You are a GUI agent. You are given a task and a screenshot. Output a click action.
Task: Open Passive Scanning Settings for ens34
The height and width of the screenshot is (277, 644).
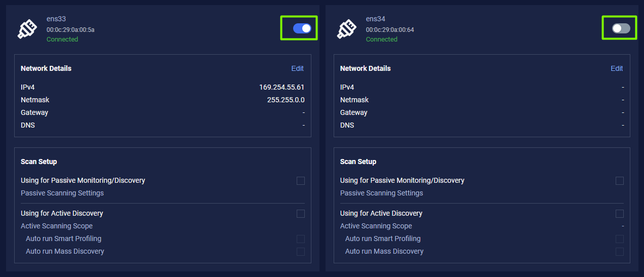tap(382, 193)
